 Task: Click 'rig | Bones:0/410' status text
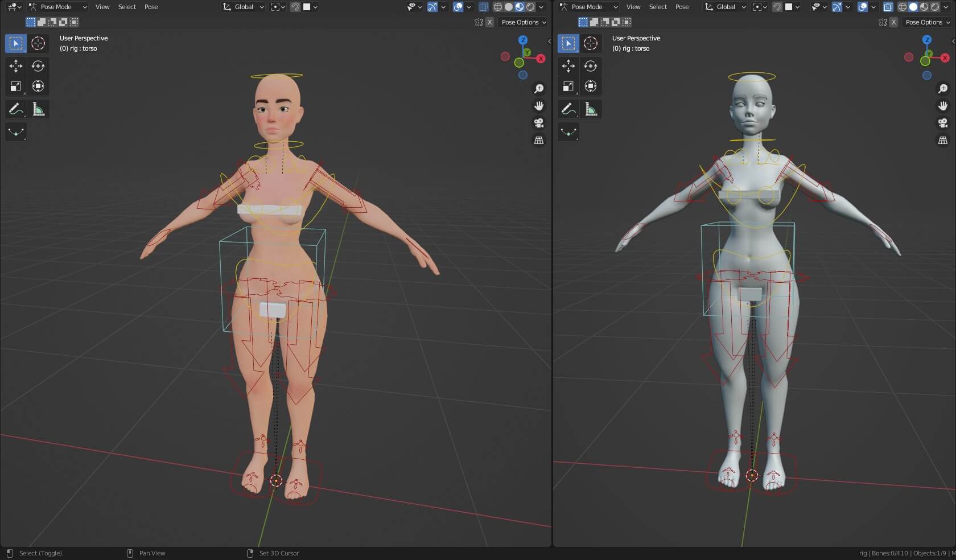tap(883, 553)
